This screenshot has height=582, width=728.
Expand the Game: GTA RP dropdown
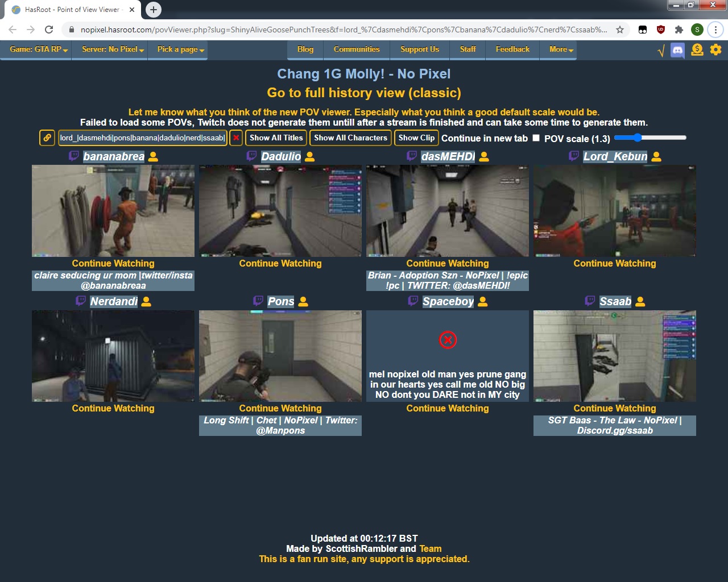39,49
